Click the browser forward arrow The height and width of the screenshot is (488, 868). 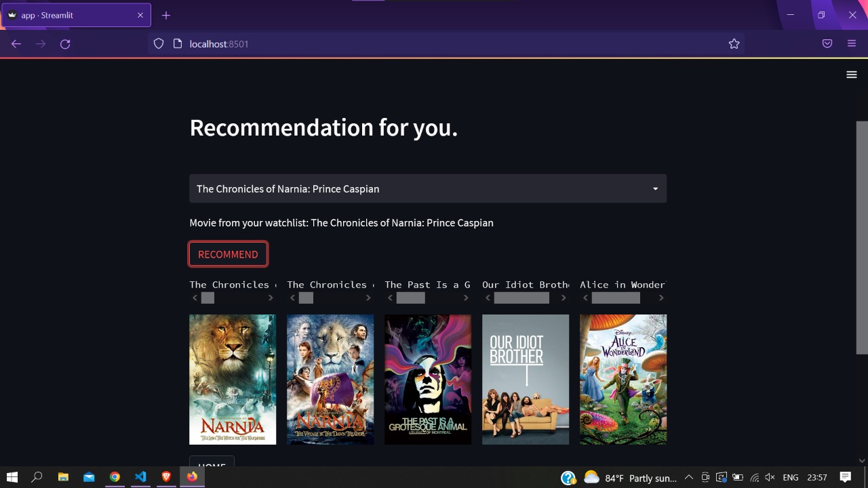(x=41, y=44)
